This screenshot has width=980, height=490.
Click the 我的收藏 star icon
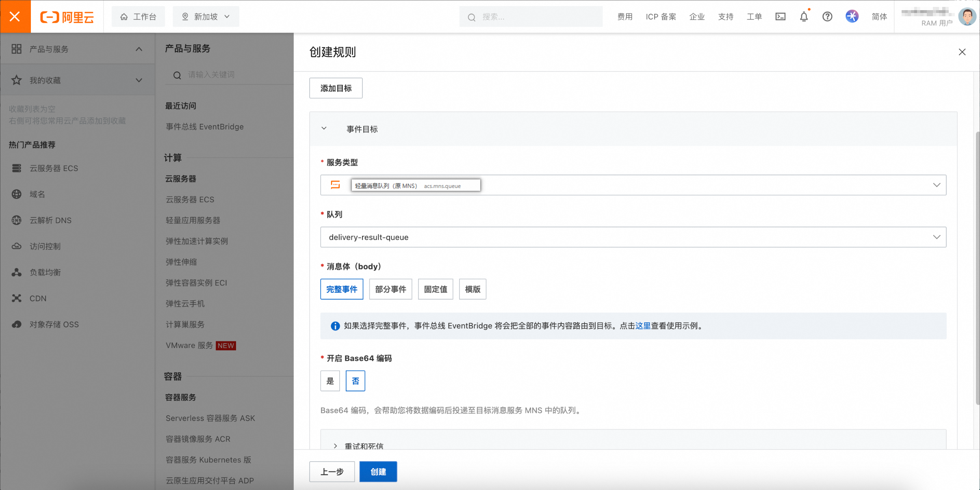pyautogui.click(x=16, y=80)
